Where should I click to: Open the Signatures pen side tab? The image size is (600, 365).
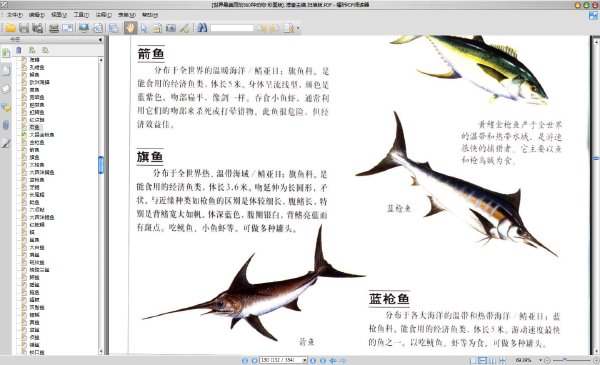pos(6,143)
